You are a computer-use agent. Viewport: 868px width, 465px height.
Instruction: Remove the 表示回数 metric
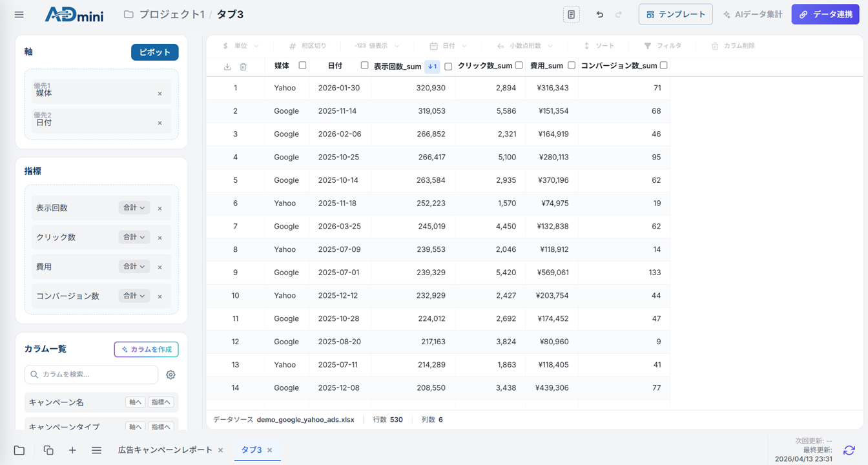coord(160,209)
